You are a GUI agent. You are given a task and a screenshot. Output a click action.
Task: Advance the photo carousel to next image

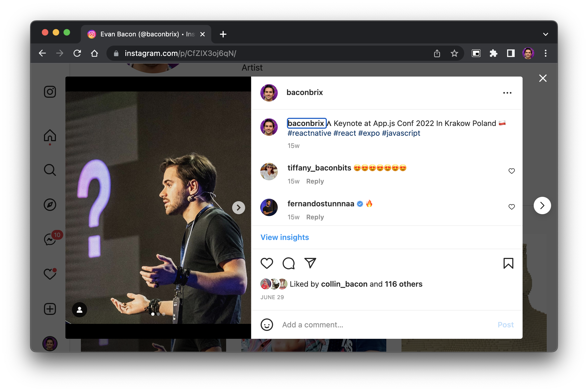238,208
